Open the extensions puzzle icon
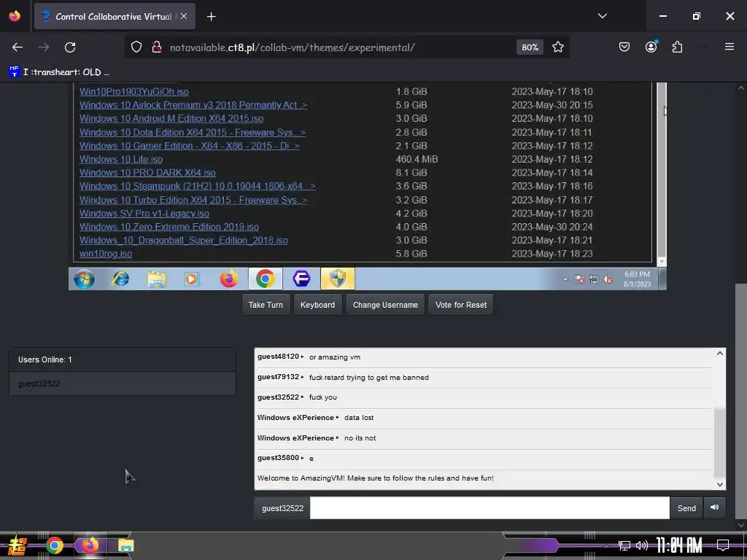747x560 pixels. (677, 47)
